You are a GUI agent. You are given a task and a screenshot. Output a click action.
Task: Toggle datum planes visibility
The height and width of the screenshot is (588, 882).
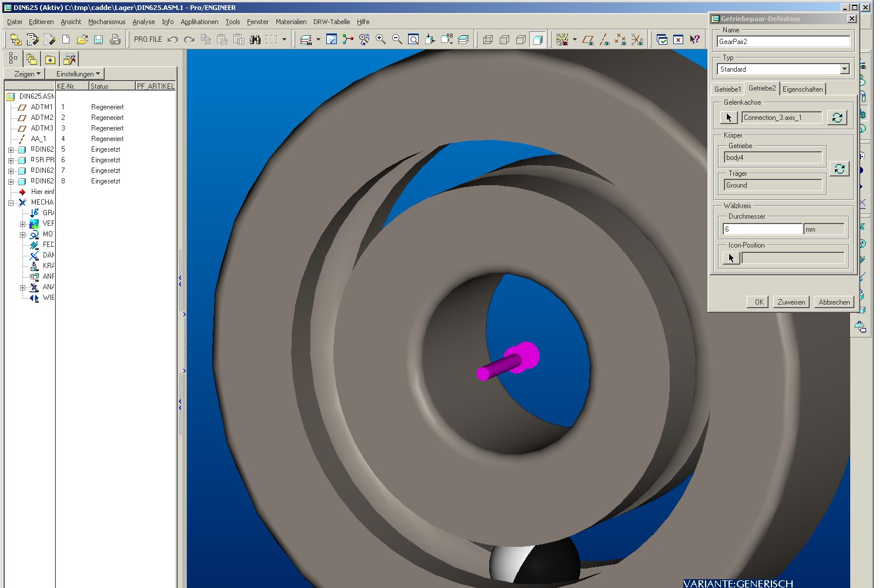pos(587,39)
